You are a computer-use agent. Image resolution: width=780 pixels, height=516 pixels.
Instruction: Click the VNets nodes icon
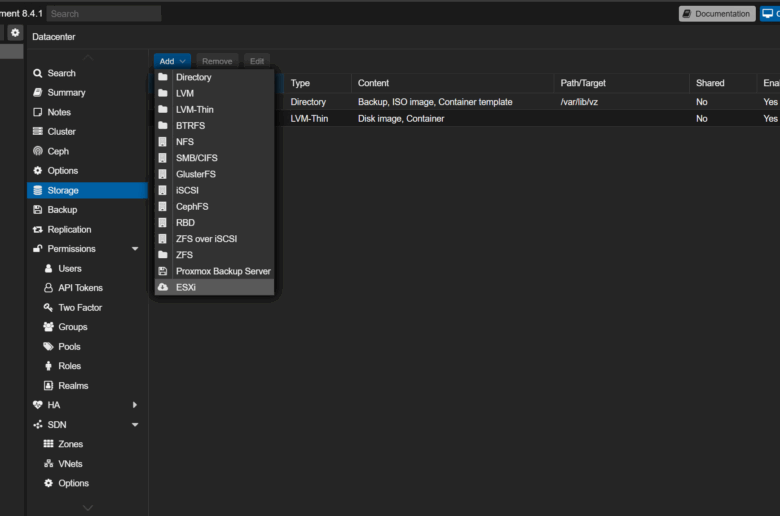tap(48, 464)
